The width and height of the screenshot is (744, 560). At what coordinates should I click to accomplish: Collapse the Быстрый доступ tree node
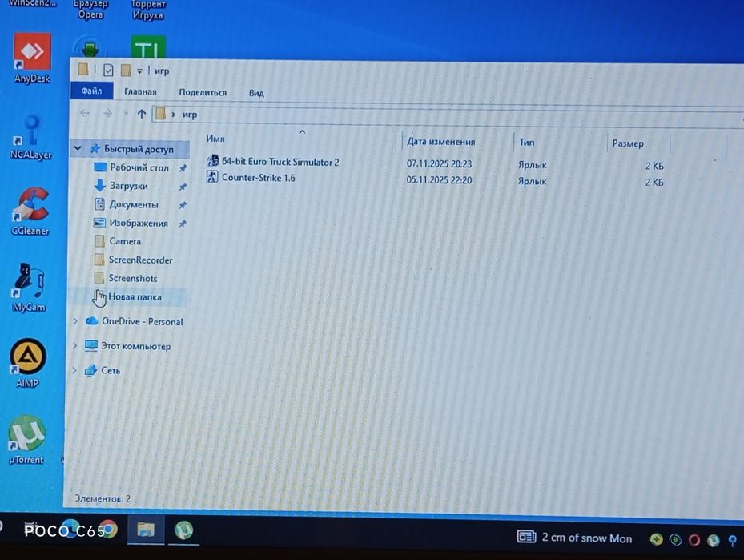click(78, 148)
